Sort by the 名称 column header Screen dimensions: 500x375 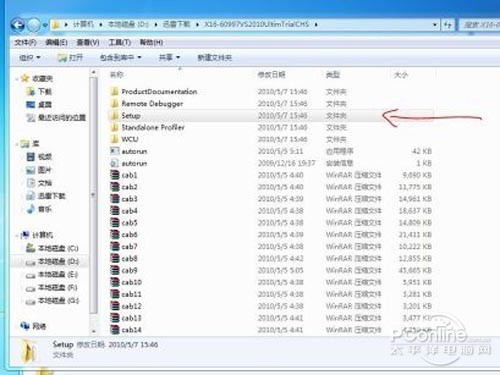click(117, 75)
